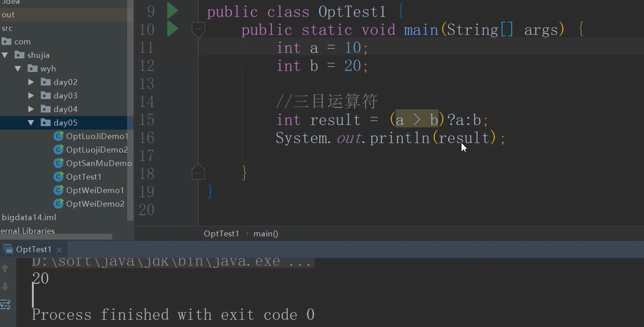Open OptWeiDemo2 file in project tree
644x327 pixels.
[95, 204]
